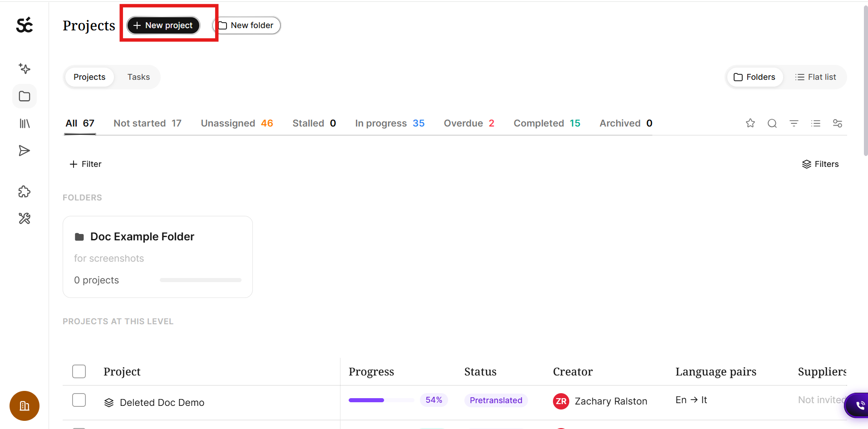Click the Smartcat logo icon
This screenshot has width=868, height=429.
point(25,25)
